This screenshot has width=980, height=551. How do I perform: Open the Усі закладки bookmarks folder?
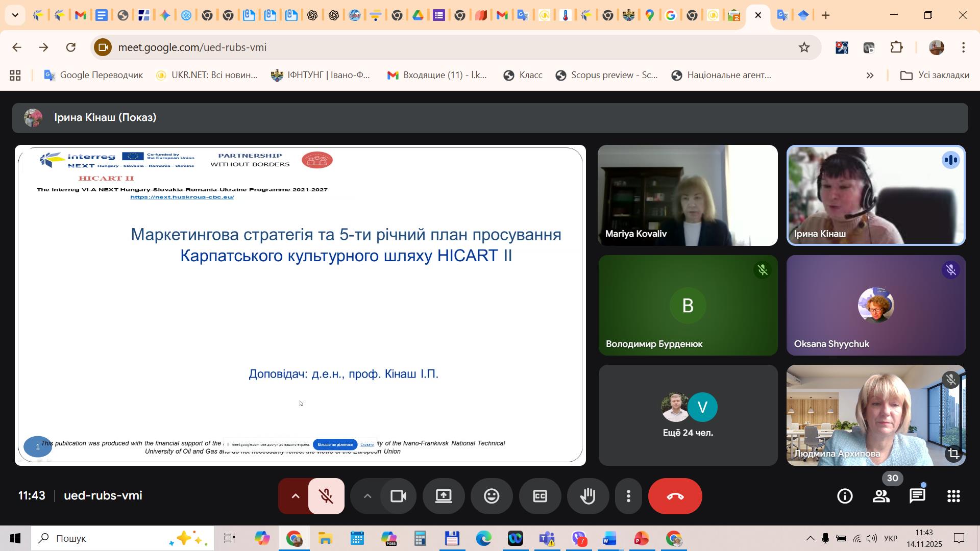tap(935, 76)
